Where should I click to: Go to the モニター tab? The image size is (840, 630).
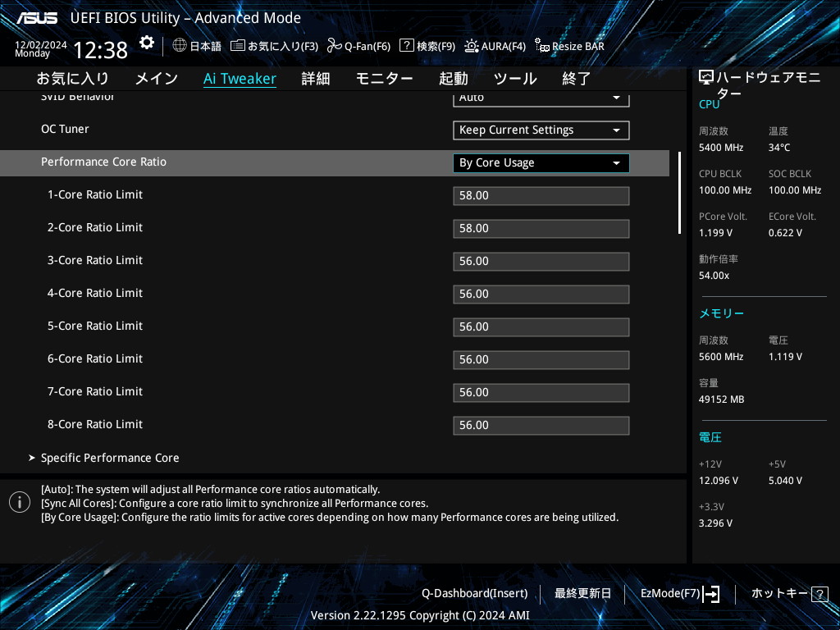click(384, 79)
